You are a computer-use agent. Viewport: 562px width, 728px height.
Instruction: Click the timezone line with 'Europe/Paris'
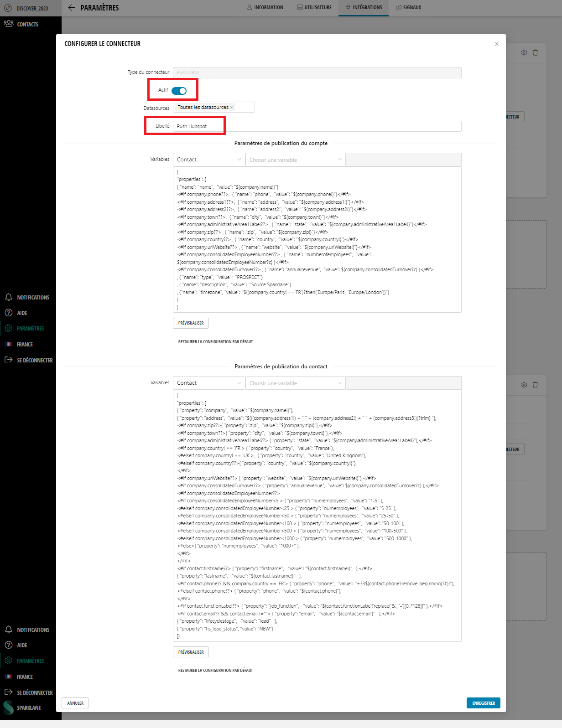point(283,292)
